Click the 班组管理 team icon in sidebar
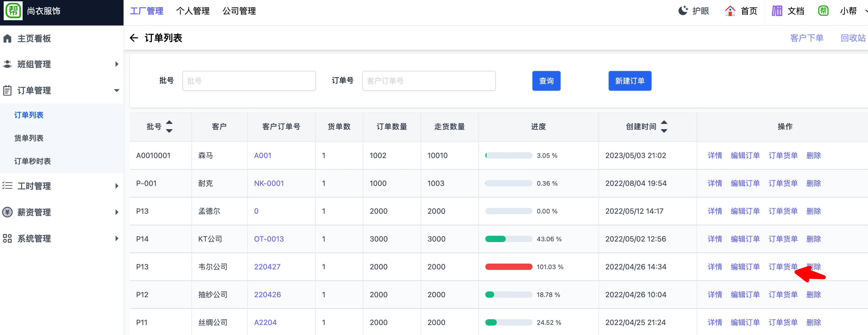Image resolution: width=868 pixels, height=335 pixels. (7, 64)
